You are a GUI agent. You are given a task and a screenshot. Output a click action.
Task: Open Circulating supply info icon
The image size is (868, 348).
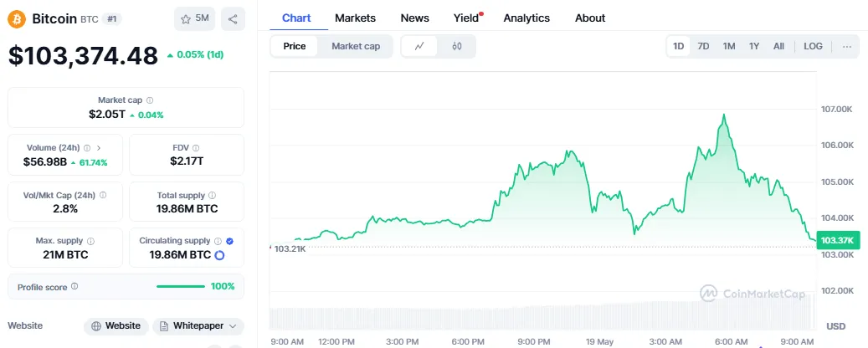(x=218, y=241)
